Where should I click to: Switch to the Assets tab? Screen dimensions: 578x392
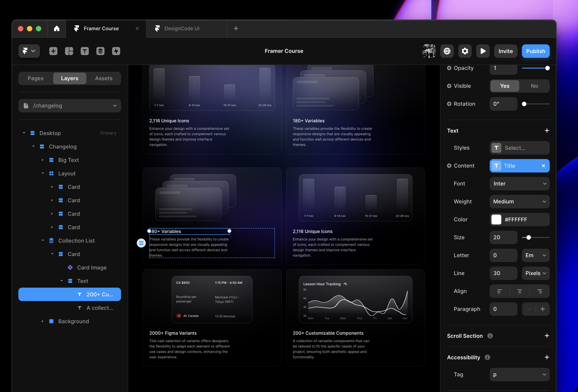(x=104, y=78)
